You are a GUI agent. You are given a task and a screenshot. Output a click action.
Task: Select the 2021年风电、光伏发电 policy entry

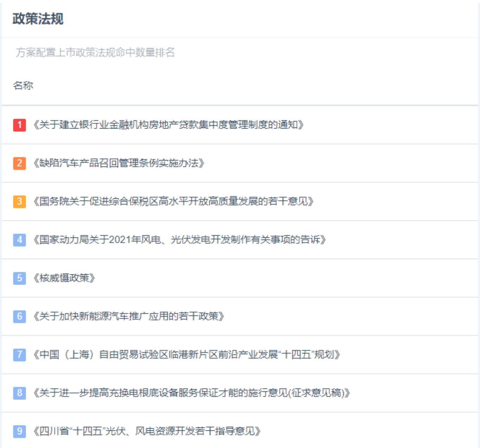click(x=179, y=240)
